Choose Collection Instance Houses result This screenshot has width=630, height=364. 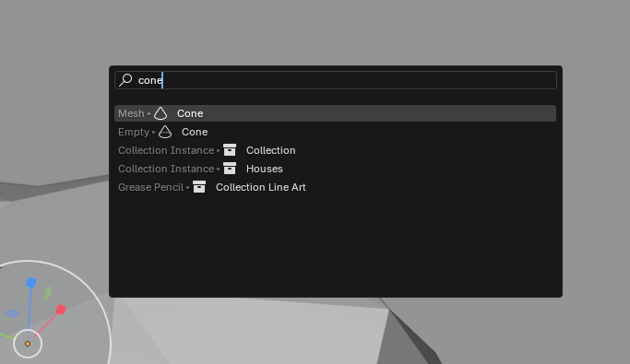point(335,169)
